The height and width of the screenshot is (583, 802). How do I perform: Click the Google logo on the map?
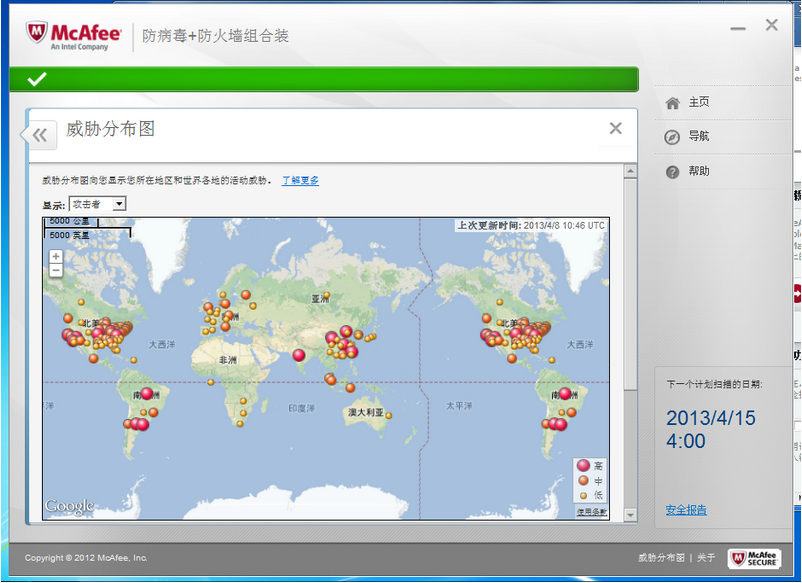(x=69, y=507)
